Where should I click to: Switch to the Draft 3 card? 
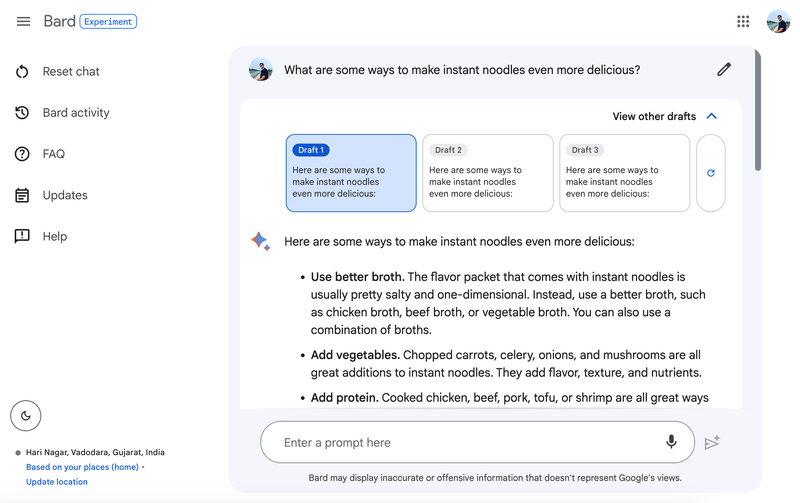(x=624, y=173)
